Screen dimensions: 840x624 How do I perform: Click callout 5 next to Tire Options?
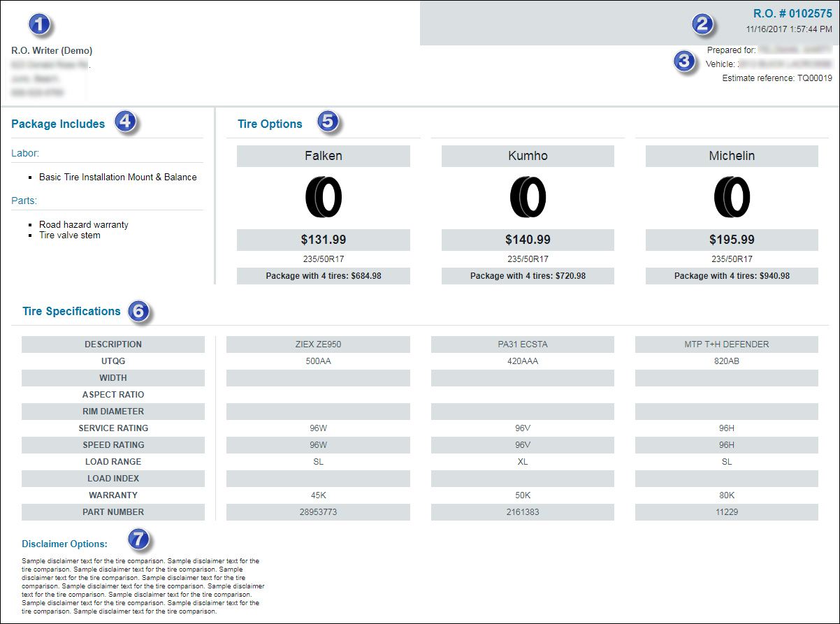(328, 122)
